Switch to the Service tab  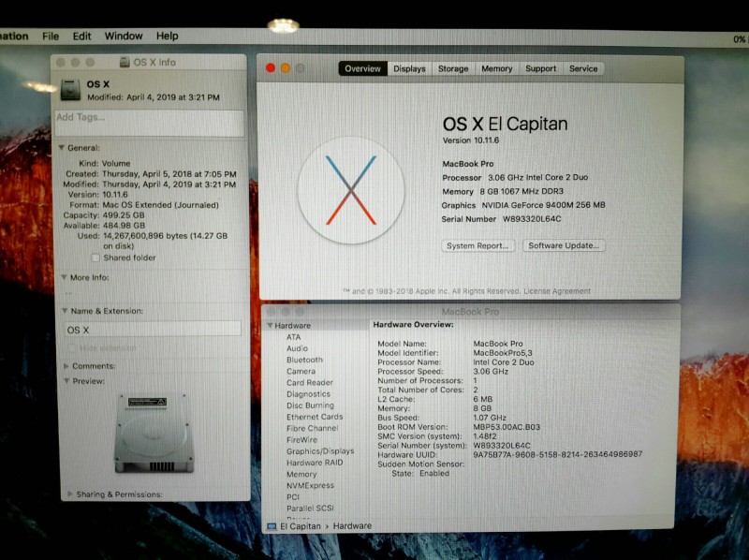coord(583,68)
